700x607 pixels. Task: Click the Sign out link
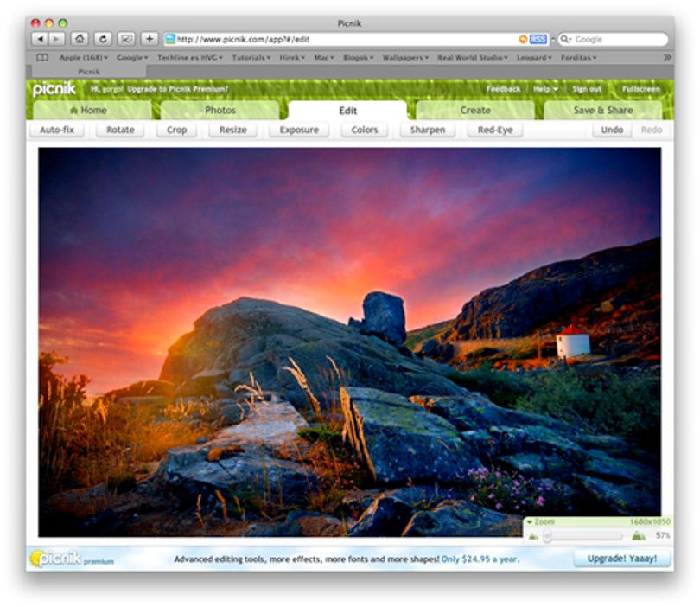click(587, 89)
